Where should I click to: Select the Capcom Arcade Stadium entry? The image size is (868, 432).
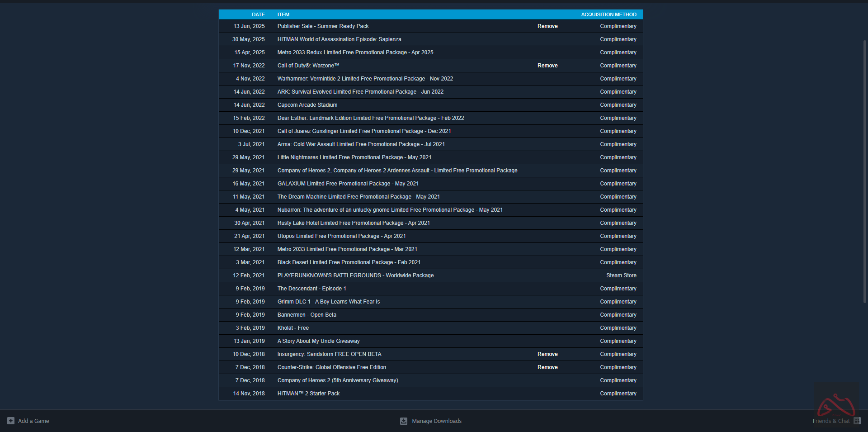click(307, 105)
